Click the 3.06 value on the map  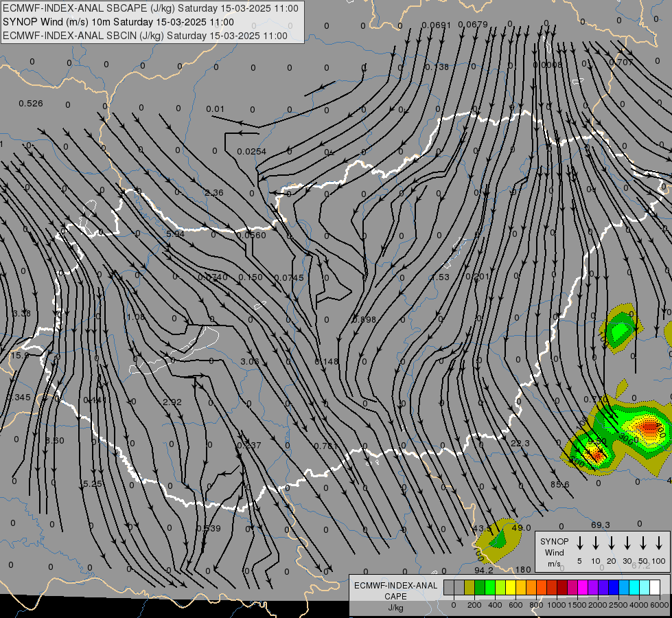pyautogui.click(x=250, y=362)
